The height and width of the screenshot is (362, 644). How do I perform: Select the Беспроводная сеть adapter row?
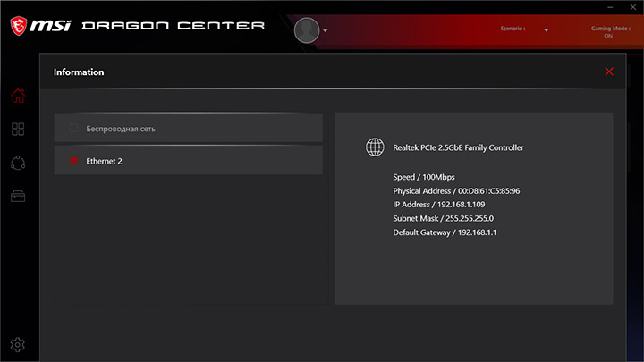pyautogui.click(x=188, y=129)
